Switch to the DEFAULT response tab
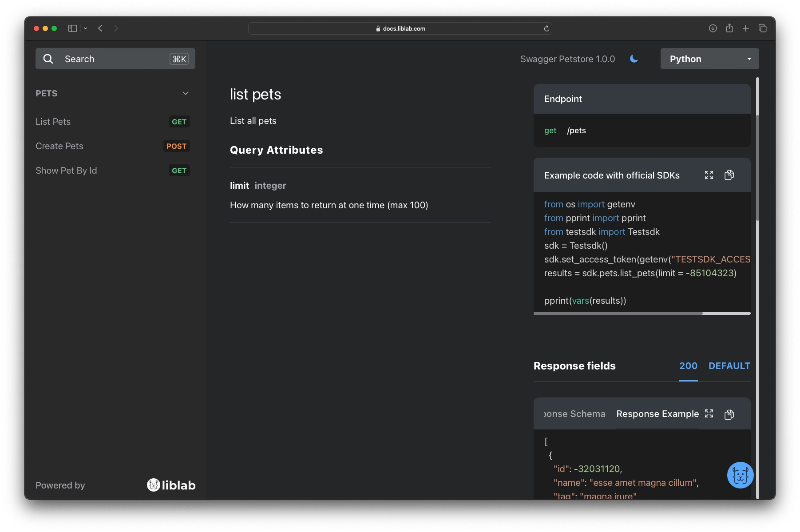The width and height of the screenshot is (800, 532). pyautogui.click(x=729, y=366)
